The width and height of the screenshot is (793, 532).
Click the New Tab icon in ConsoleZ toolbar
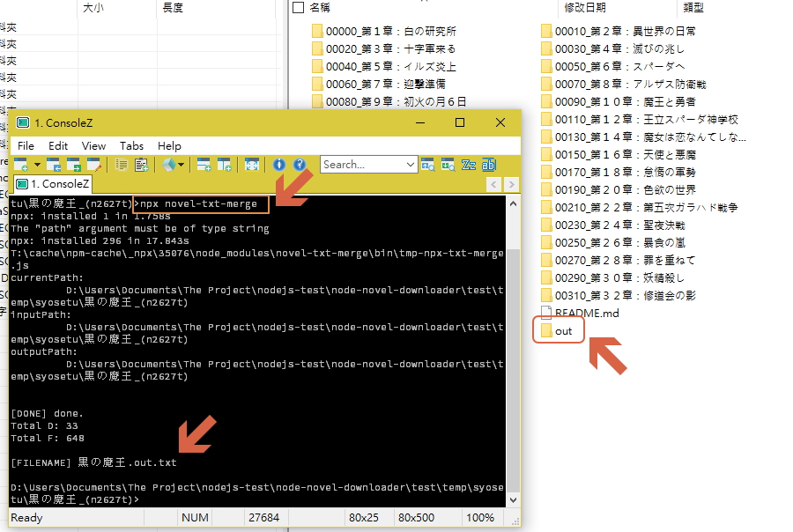(x=21, y=165)
